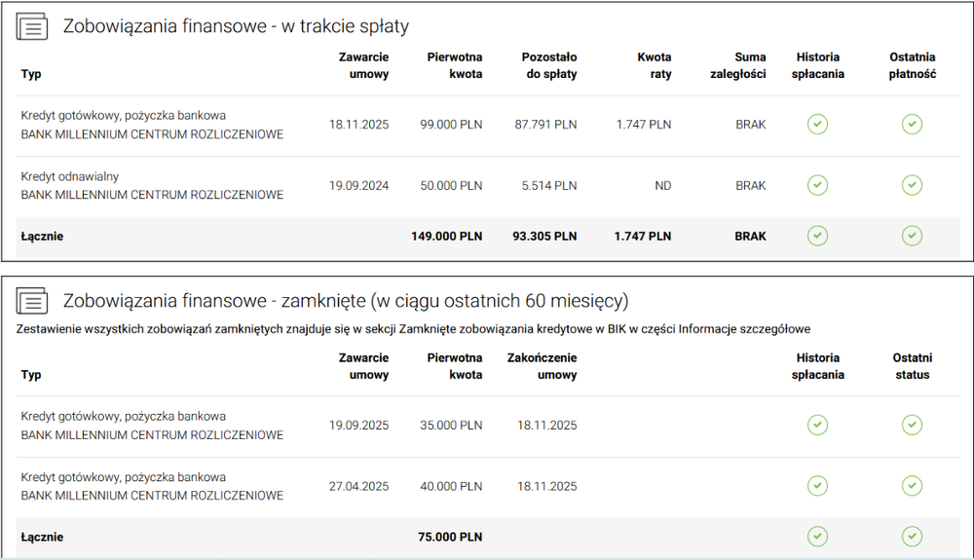Click the 50.000 PLN original amount

[451, 186]
